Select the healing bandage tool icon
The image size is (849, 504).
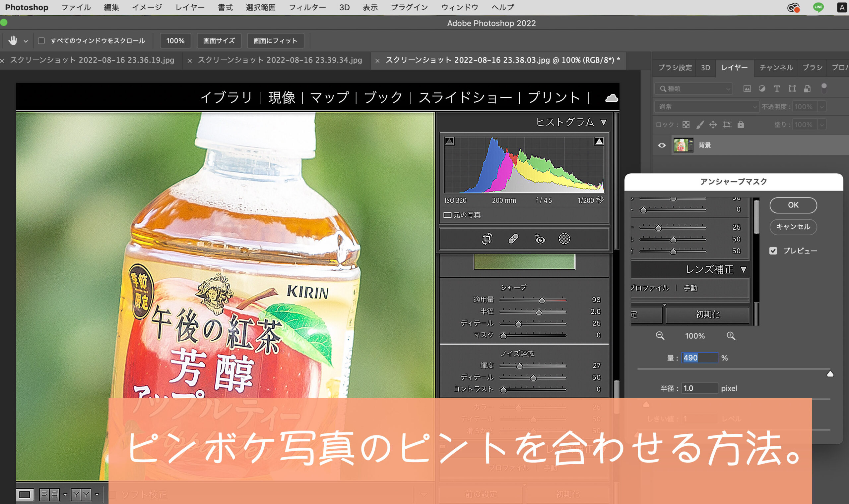click(x=513, y=239)
